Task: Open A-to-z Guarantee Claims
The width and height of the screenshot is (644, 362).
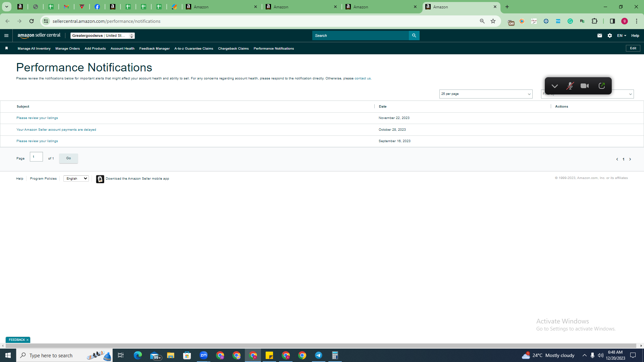Action: [194, 49]
